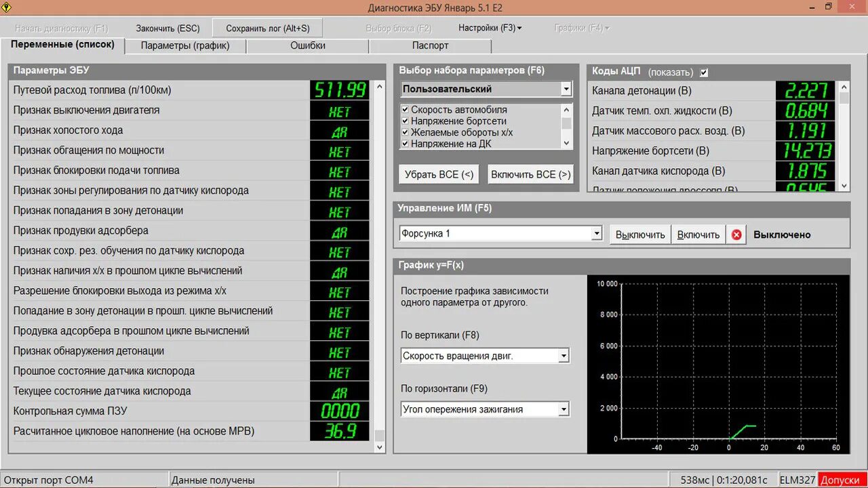Click the 0000 checksum value display

click(340, 411)
